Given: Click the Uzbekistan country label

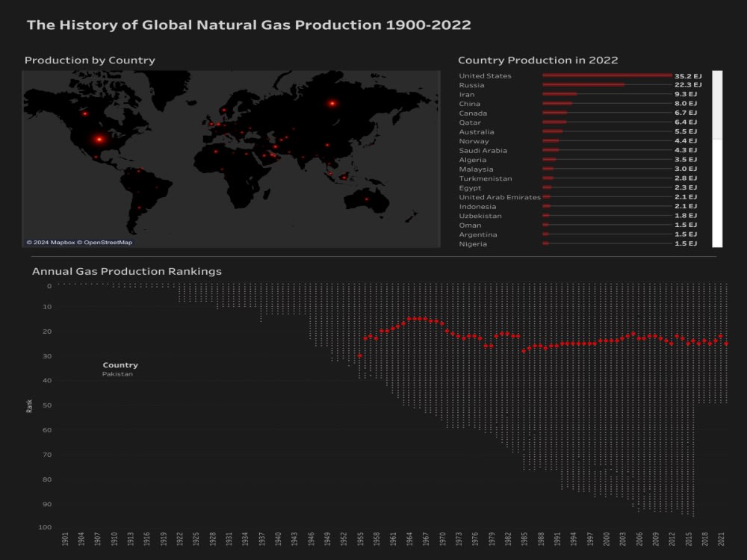Looking at the screenshot, I should [x=480, y=216].
